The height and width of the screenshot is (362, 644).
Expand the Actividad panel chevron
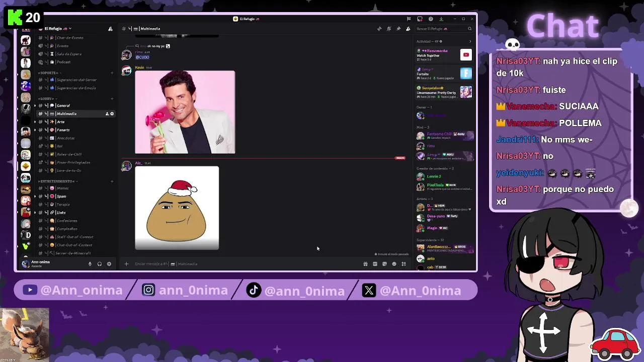[x=470, y=41]
